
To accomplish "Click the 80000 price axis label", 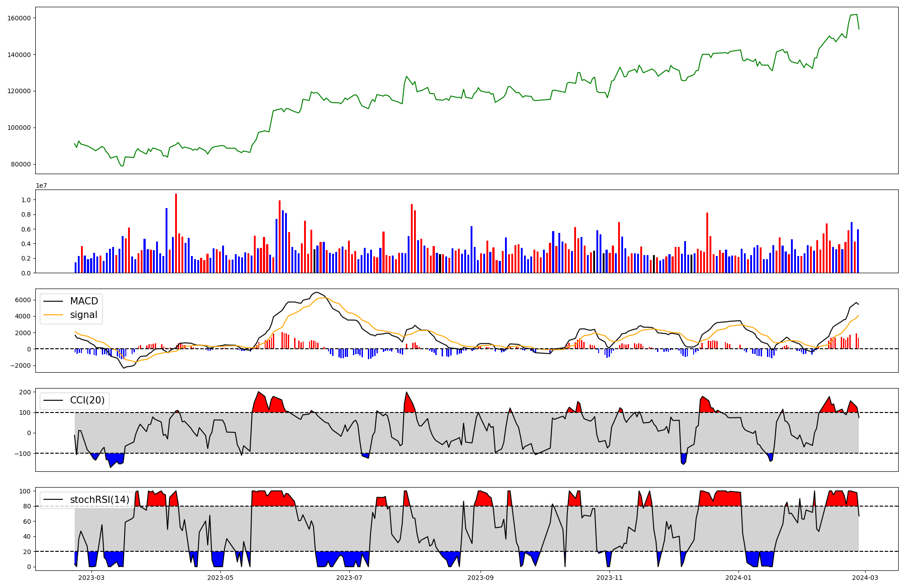I will [x=21, y=164].
